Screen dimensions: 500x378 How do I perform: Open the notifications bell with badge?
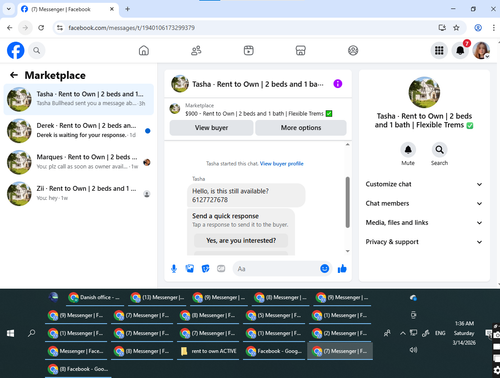[x=460, y=50]
